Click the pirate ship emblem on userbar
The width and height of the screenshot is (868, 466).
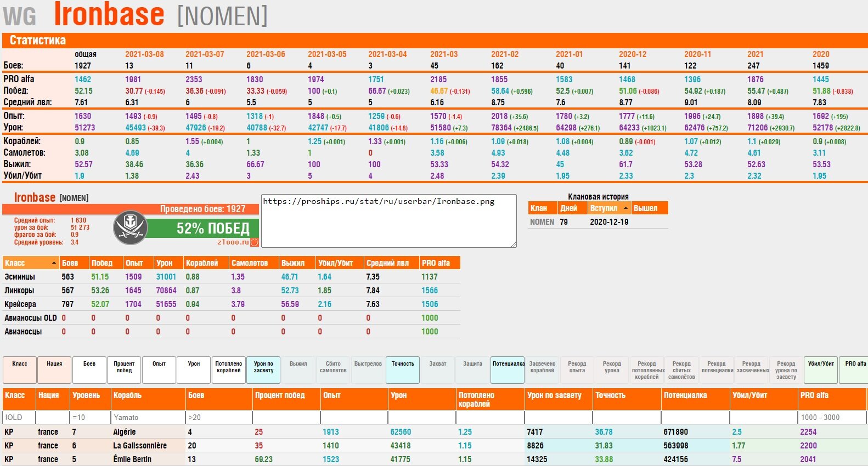pyautogui.click(x=131, y=228)
